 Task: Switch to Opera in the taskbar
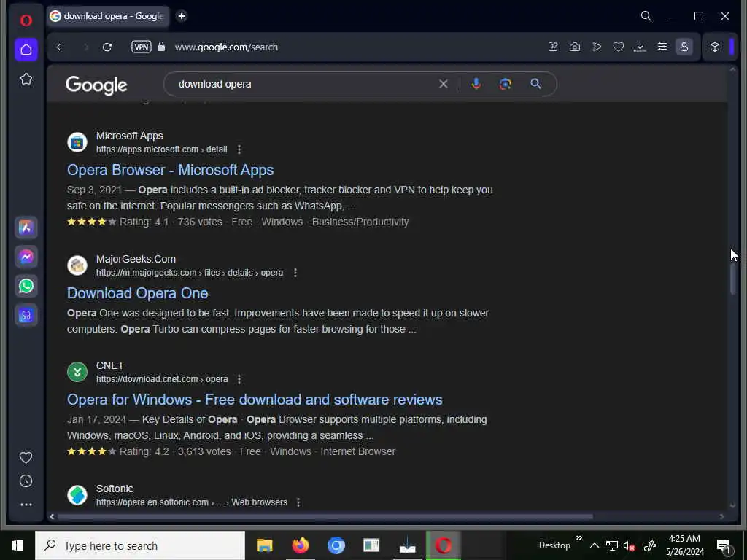point(443,545)
